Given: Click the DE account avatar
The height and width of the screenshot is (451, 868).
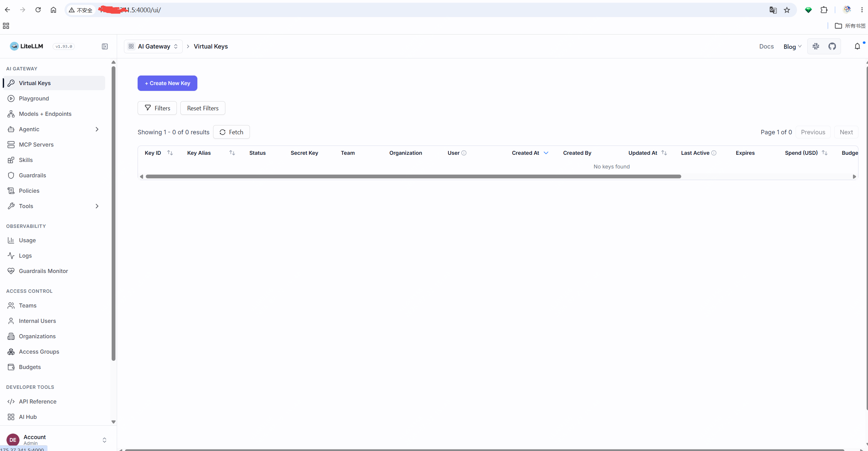Looking at the screenshot, I should [13, 440].
